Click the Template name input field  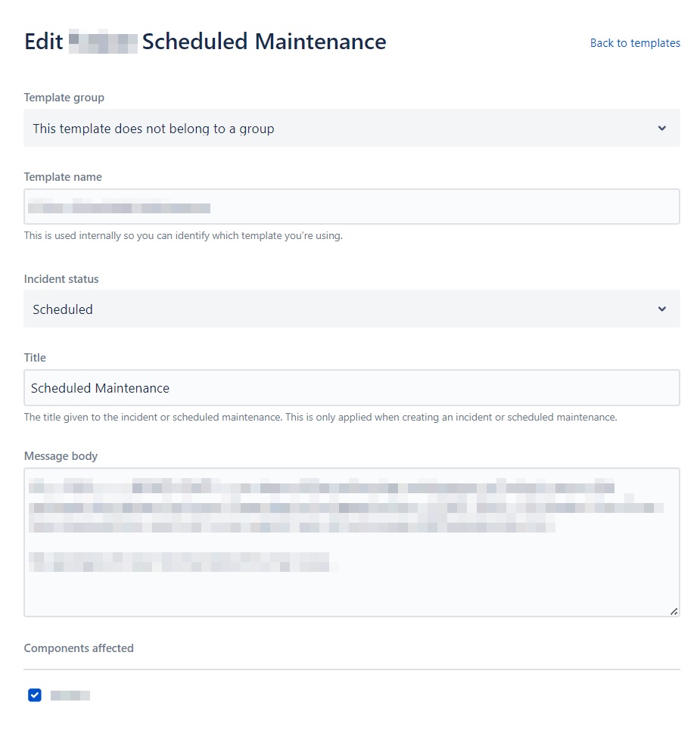[x=352, y=207]
